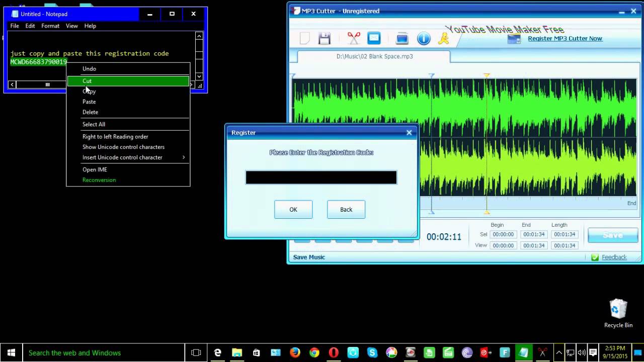Screen dimensions: 644x362
Task: Click the Save button in MP3 Cutter
Action: (x=613, y=235)
